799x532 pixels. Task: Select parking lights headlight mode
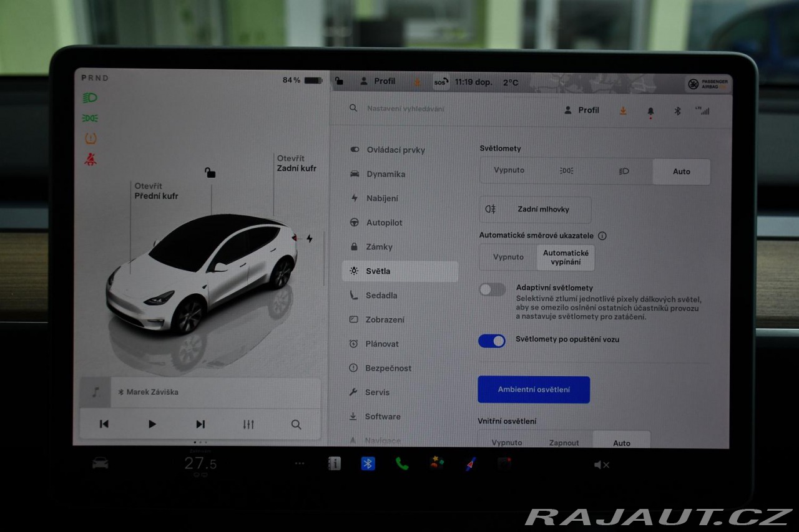[566, 171]
